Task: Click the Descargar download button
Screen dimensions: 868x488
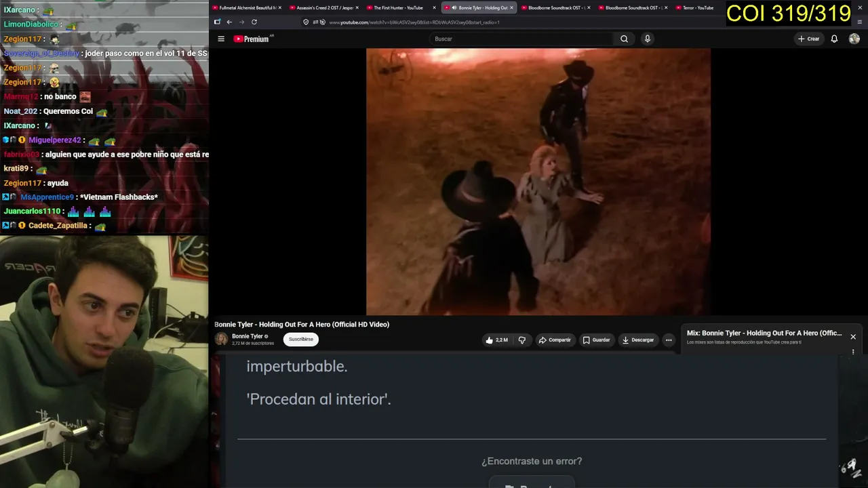Action: (638, 340)
